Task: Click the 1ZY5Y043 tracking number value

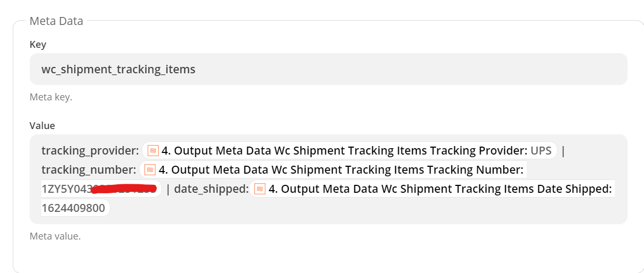Action: [66, 189]
